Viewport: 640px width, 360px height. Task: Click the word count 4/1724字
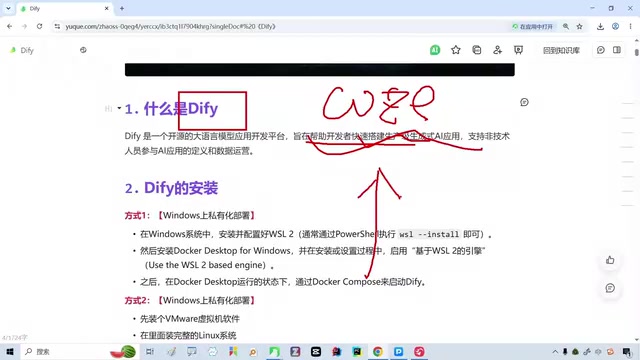15,338
